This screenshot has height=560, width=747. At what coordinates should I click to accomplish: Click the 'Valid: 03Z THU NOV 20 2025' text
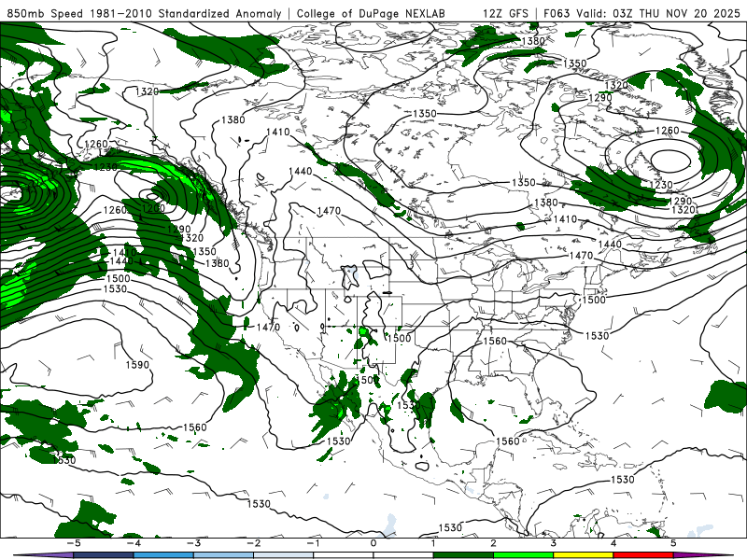658,13
